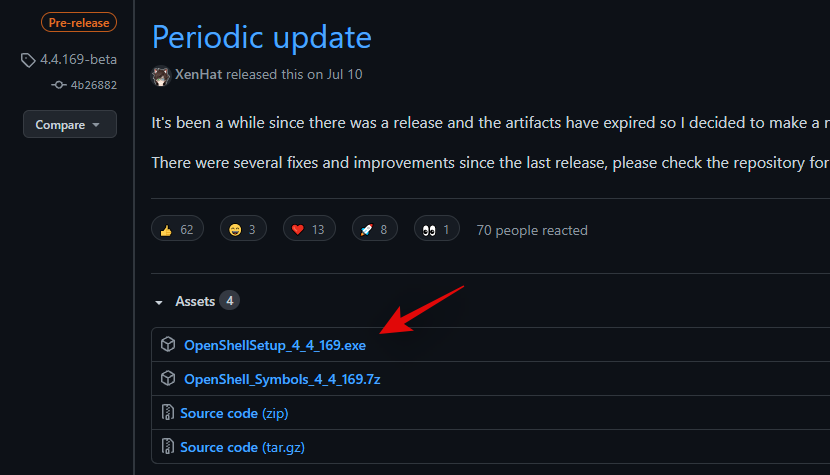Click package icon beside OpenShellSetup_4_4_169.exe
The width and height of the screenshot is (830, 475).
click(x=168, y=344)
